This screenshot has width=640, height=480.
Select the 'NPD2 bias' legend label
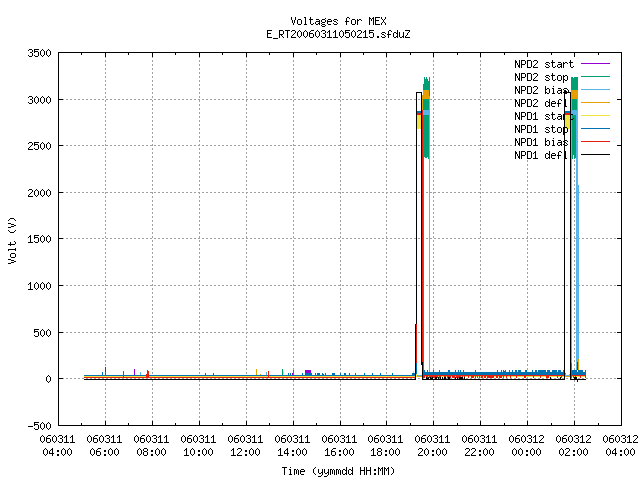pos(541,90)
